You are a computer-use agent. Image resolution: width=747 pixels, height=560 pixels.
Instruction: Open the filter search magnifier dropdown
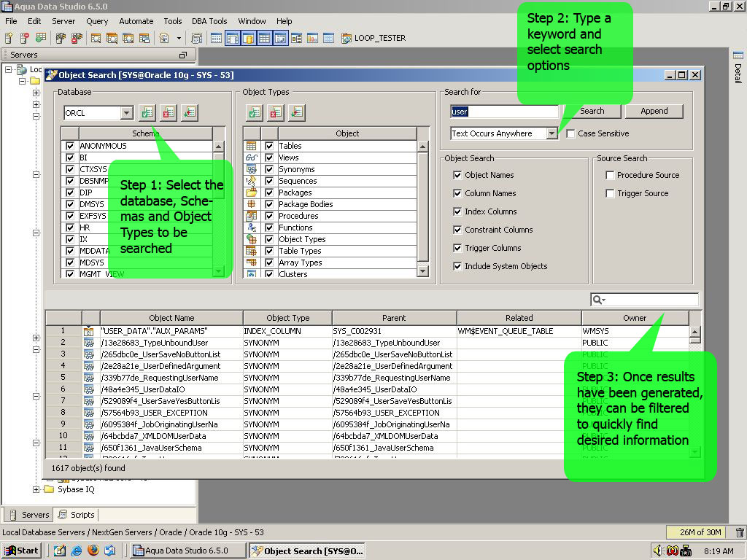(598, 300)
